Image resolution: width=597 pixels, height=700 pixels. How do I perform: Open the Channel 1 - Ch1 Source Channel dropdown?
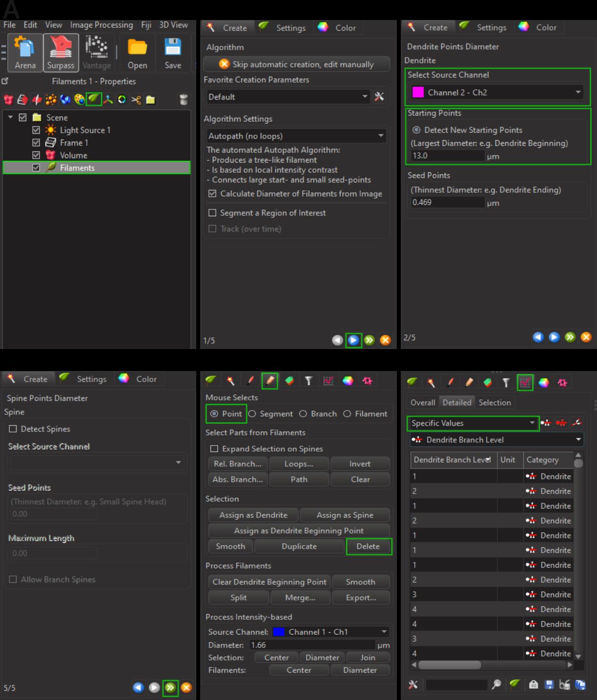330,632
